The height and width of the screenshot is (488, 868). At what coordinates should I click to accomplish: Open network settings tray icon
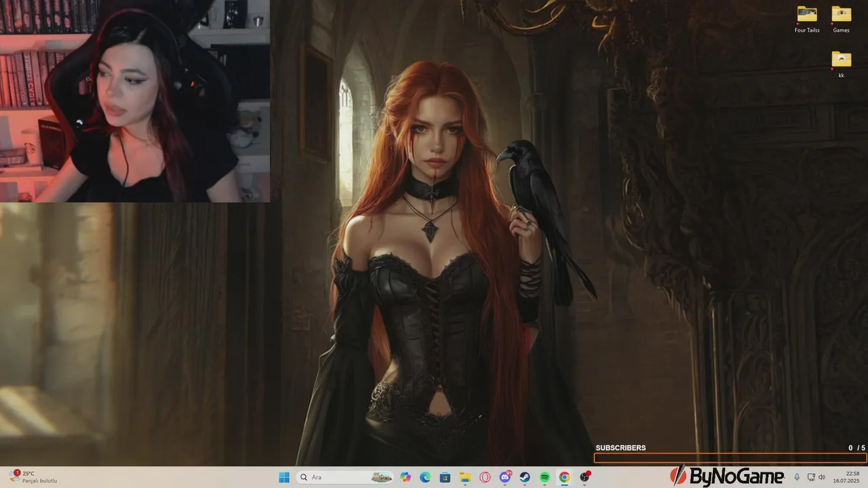point(811,477)
